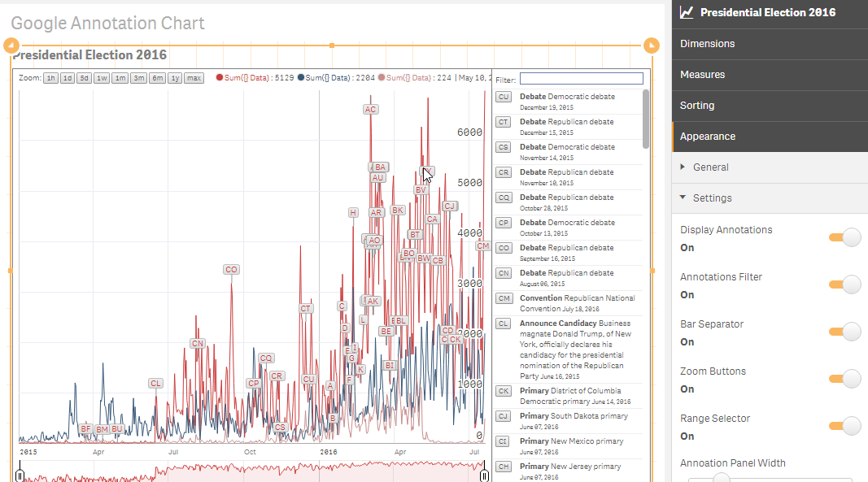The height and width of the screenshot is (482, 868).
Task: Click the AC annotation marker on chart
Action: pyautogui.click(x=370, y=110)
